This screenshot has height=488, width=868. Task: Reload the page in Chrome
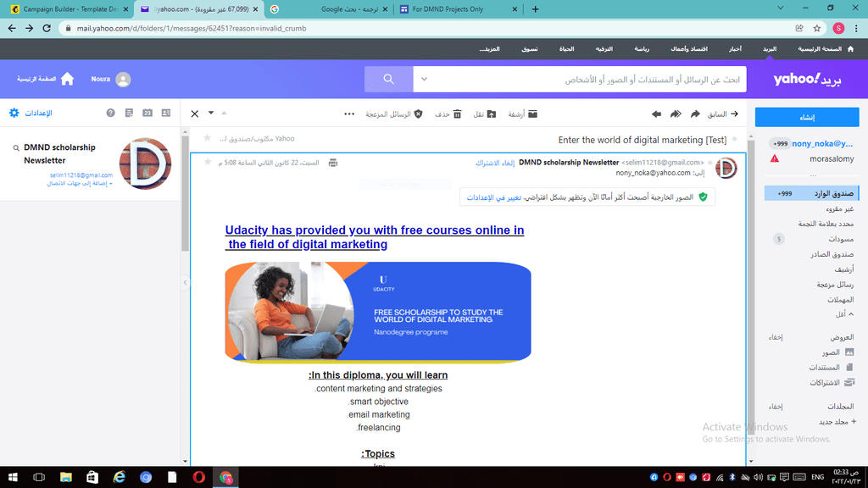[x=47, y=28]
